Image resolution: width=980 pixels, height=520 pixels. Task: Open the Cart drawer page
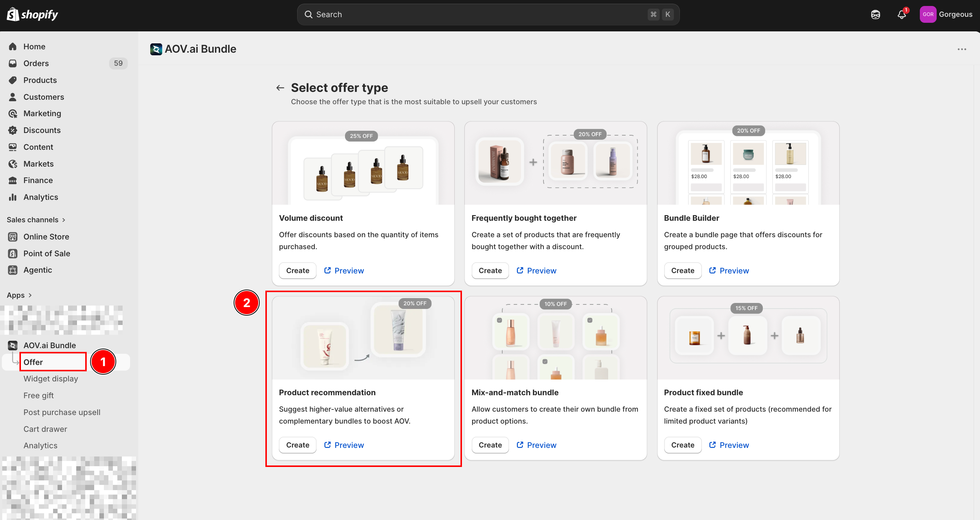(x=45, y=429)
